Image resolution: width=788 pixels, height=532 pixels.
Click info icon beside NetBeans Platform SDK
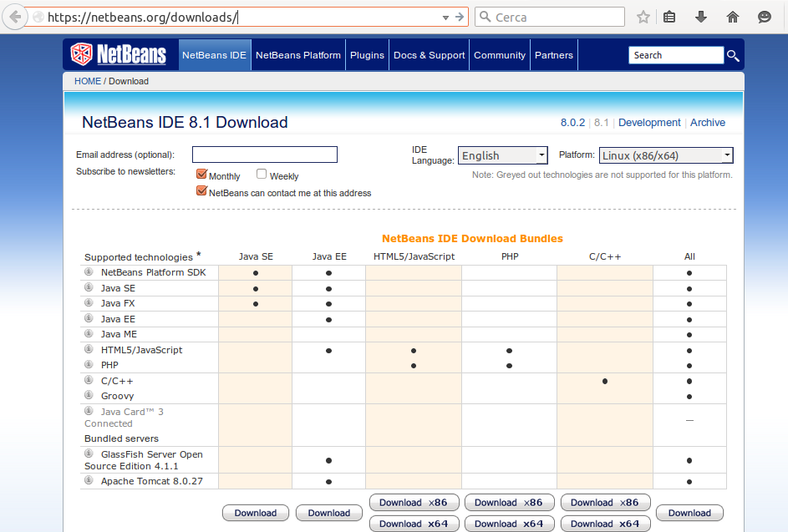[x=89, y=271]
